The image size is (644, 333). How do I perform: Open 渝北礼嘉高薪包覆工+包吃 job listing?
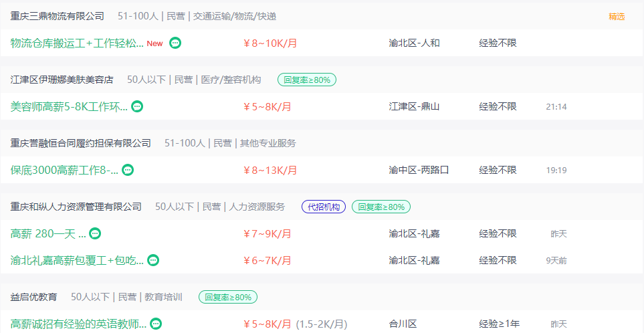coord(77,260)
